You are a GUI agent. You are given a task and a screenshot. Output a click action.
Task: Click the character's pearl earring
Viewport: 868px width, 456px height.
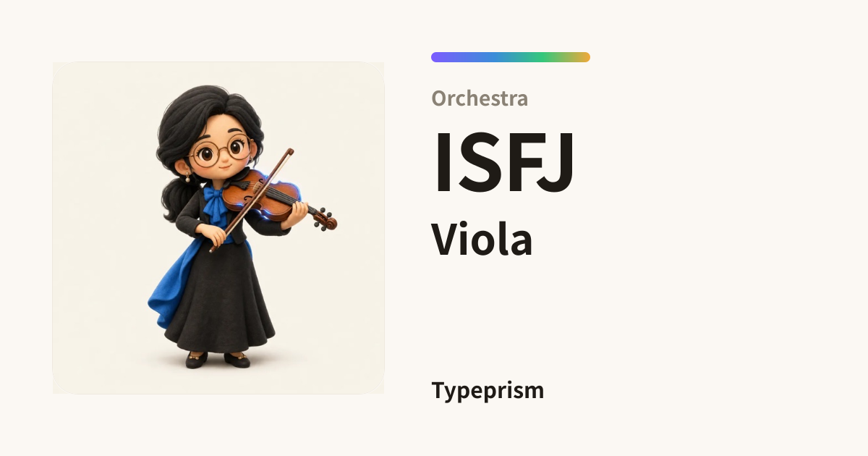click(x=188, y=179)
